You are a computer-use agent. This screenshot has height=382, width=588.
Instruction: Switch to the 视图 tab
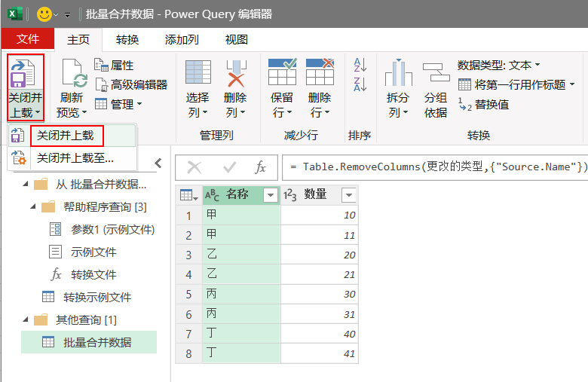point(236,40)
